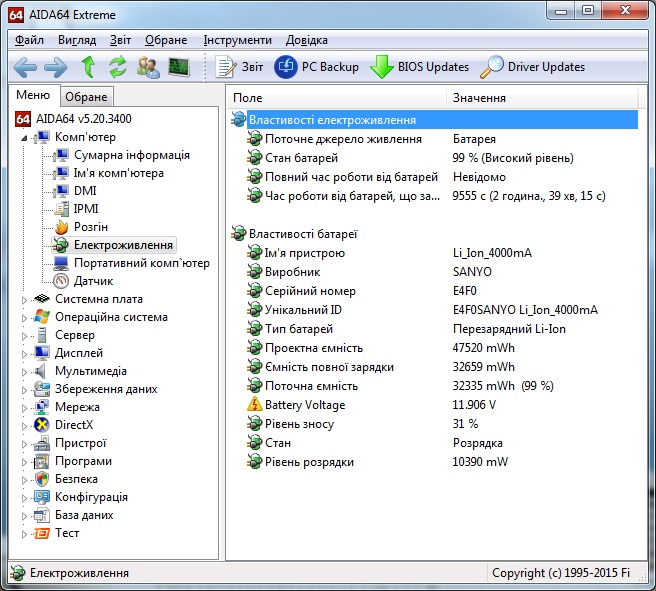Click the Дисплей monitor icon
656x591 pixels.
click(x=42, y=353)
